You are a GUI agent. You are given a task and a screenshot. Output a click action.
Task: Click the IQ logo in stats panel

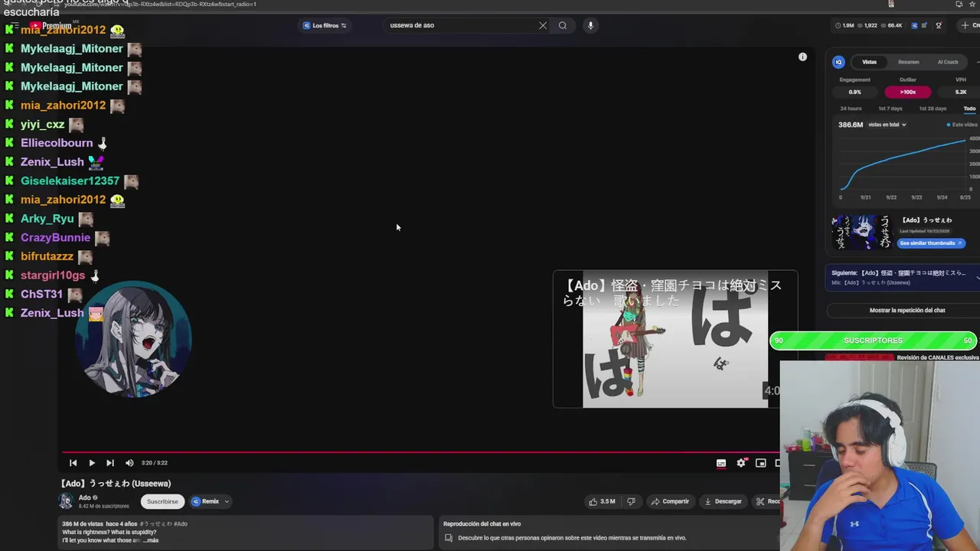click(x=838, y=62)
